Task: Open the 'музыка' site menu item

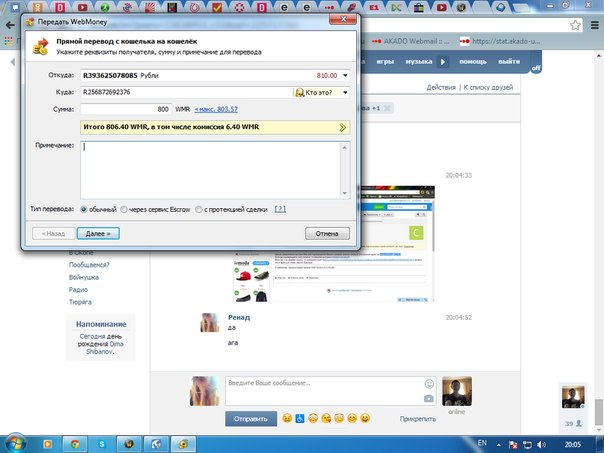Action: coord(419,62)
